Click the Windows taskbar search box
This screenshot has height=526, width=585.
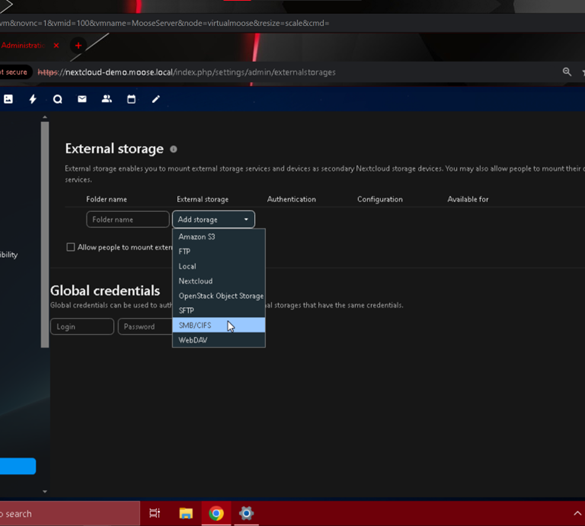(x=70, y=514)
